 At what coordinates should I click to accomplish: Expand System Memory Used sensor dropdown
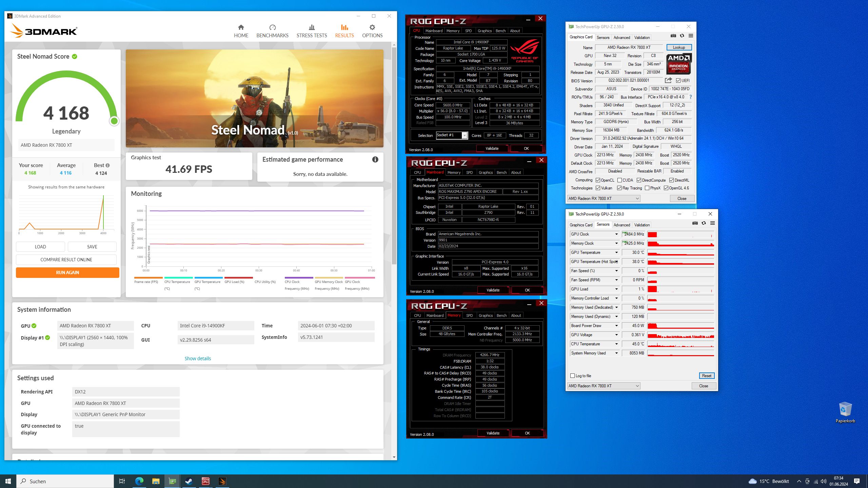[616, 353]
